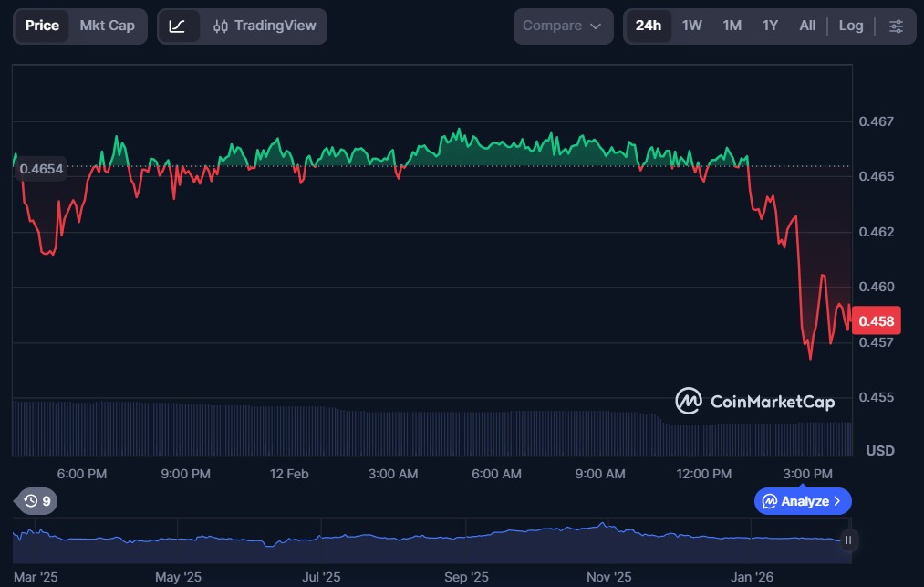Click the history clock icon with 9

(36, 500)
